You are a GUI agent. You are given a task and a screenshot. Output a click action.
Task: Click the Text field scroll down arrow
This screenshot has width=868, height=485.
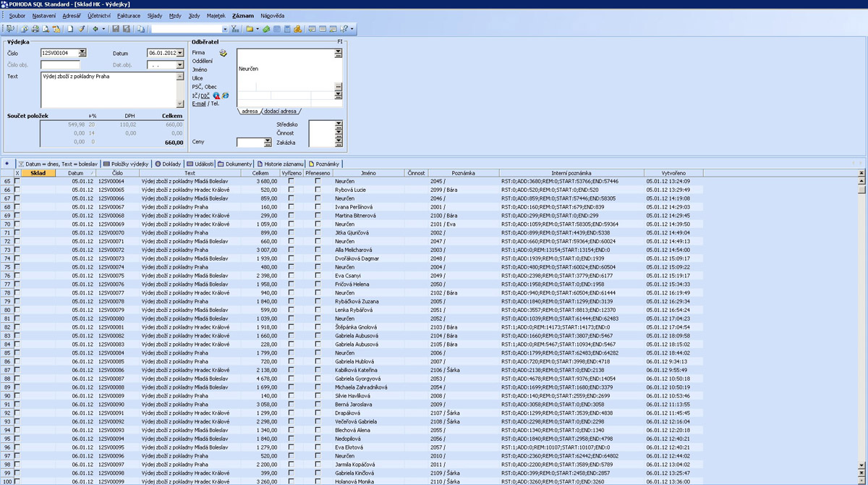pos(180,104)
